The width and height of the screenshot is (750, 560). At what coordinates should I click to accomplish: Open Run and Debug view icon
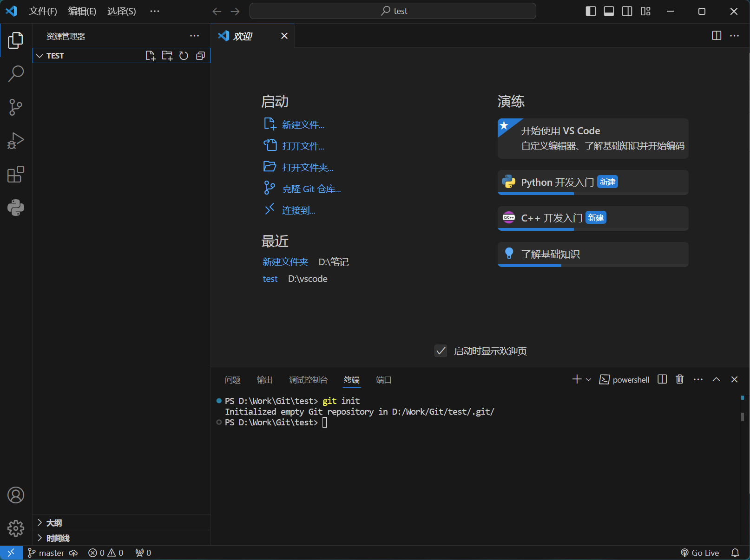pyautogui.click(x=16, y=141)
